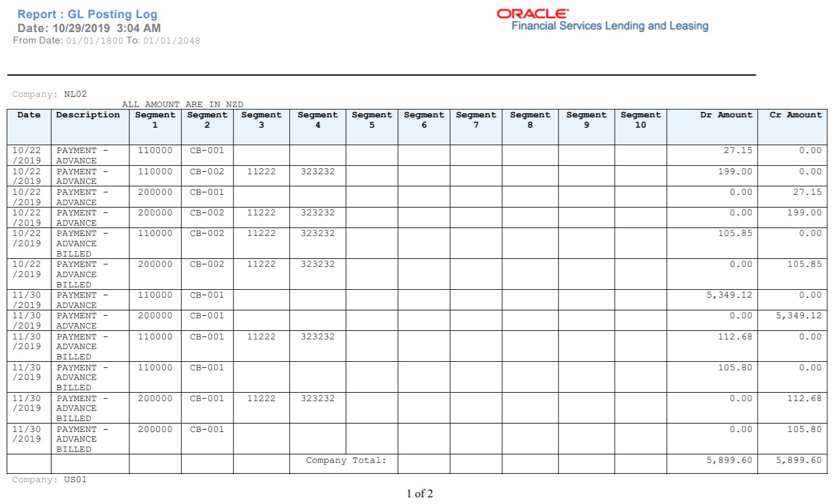
Task: Click the ALL AMOUNT ARE IN NZD note
Action: tap(183, 105)
